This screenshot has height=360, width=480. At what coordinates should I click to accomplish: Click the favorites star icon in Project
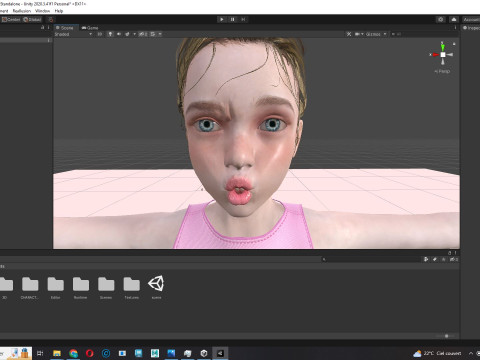tap(444, 259)
